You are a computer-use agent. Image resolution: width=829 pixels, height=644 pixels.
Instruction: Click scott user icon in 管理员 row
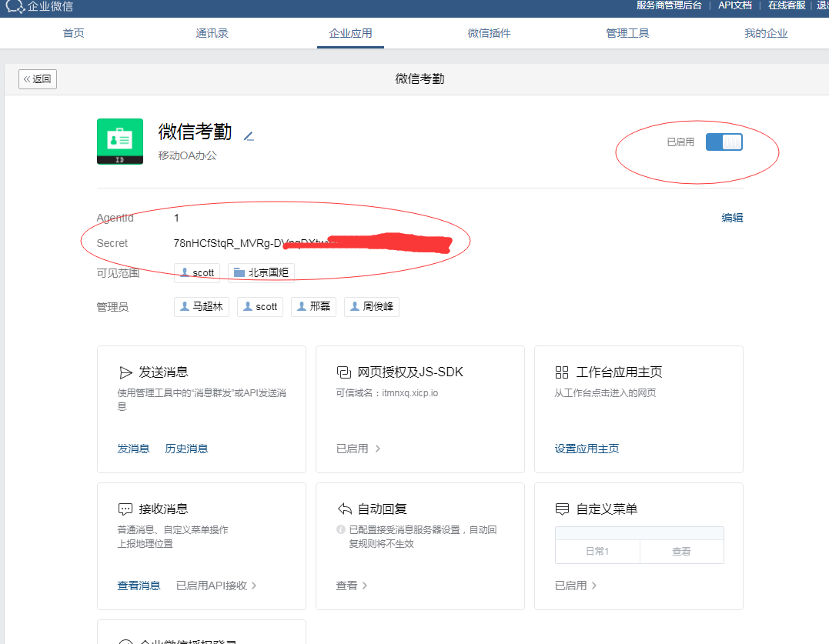coord(247,306)
